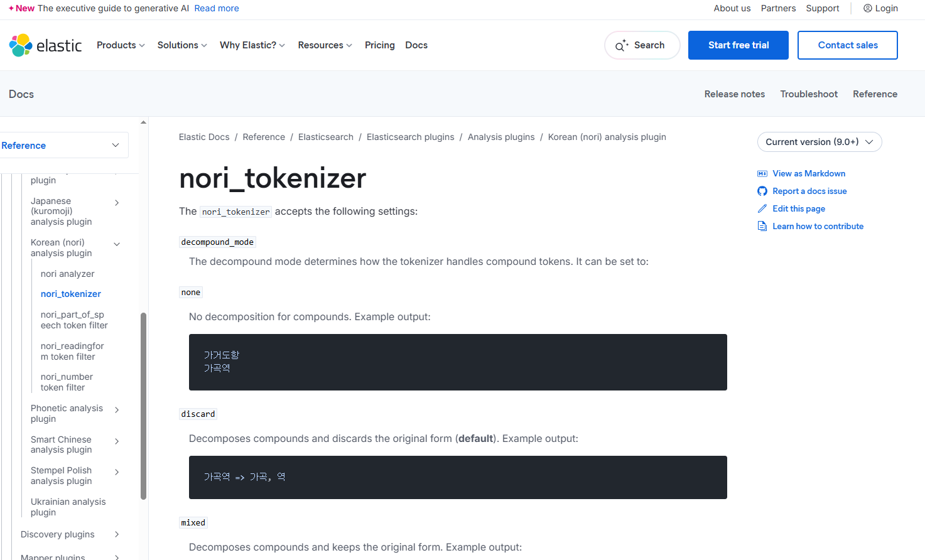Select nori_number token filter
This screenshot has width=925, height=560.
67,382
